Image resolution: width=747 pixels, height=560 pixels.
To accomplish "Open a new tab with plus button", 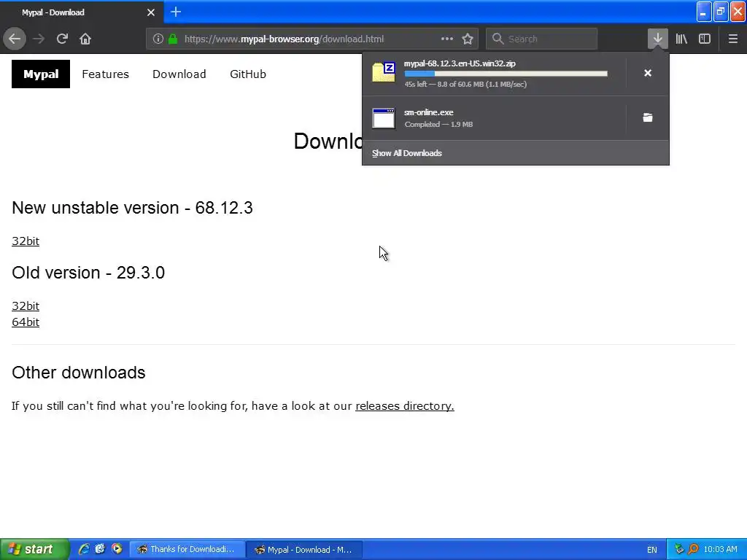I will tap(176, 12).
